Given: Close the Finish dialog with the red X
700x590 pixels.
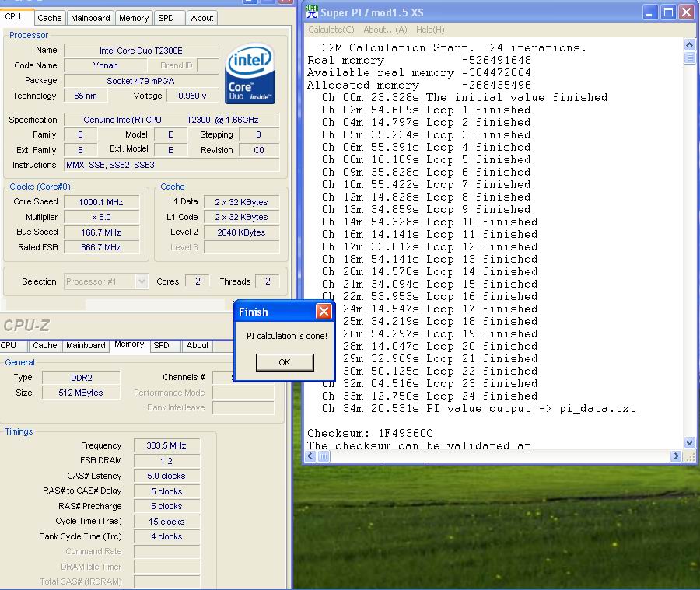Looking at the screenshot, I should click(x=324, y=311).
